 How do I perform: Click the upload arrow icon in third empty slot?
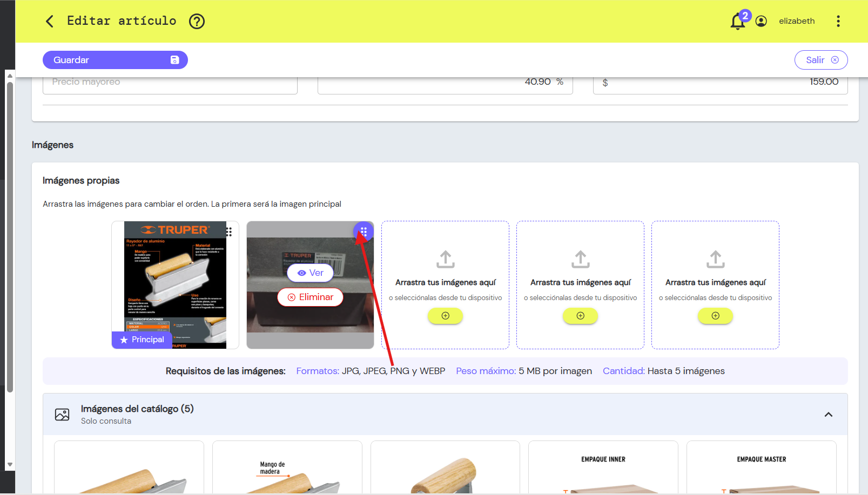click(x=716, y=259)
